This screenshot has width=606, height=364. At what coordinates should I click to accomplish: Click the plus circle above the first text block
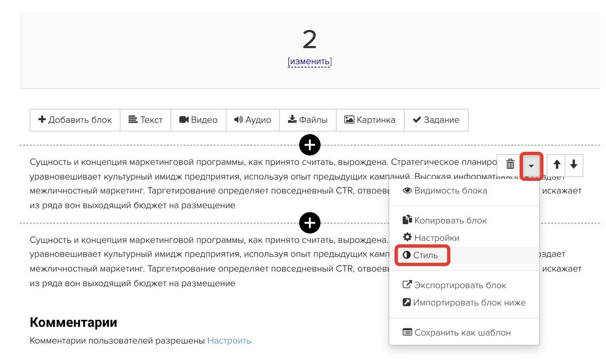click(x=310, y=145)
